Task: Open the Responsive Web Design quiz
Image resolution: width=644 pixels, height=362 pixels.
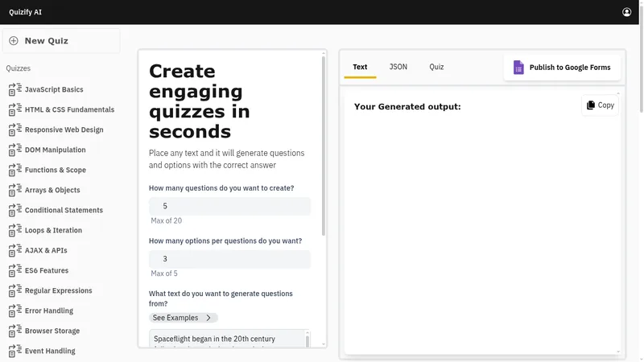Action: pos(64,130)
